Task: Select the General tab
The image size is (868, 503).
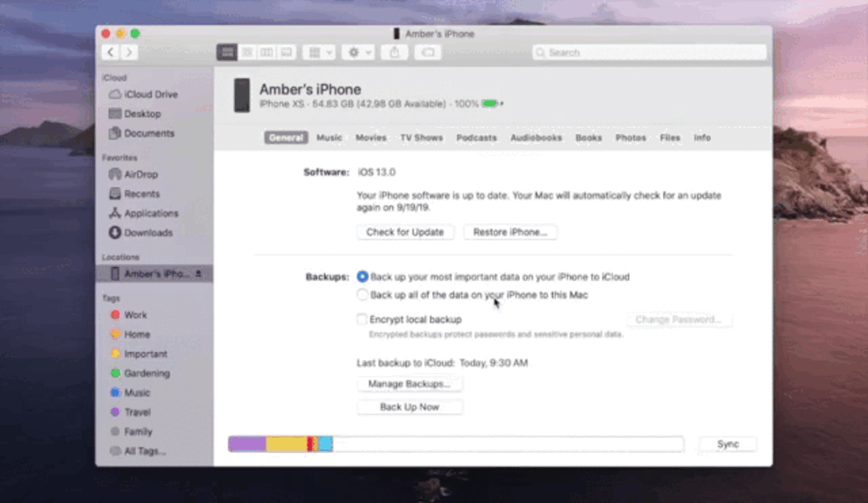Action: coord(286,138)
